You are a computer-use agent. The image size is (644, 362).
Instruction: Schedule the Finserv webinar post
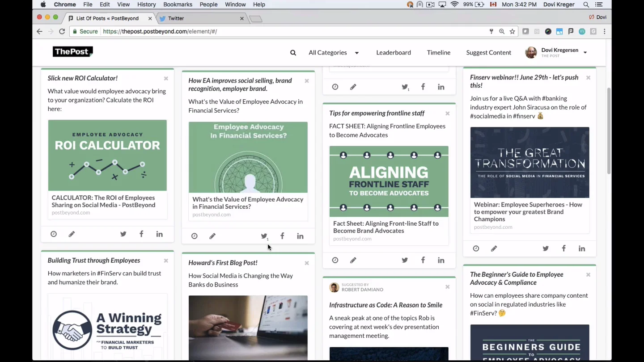coord(476,248)
